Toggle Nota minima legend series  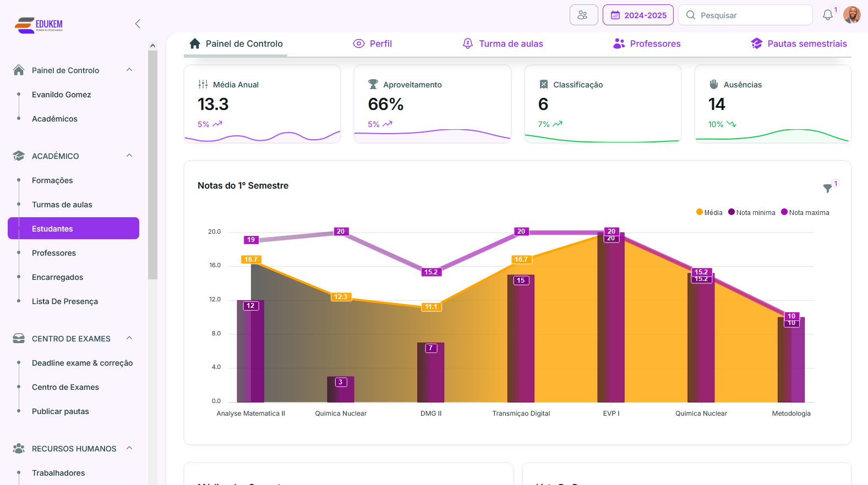coord(751,213)
